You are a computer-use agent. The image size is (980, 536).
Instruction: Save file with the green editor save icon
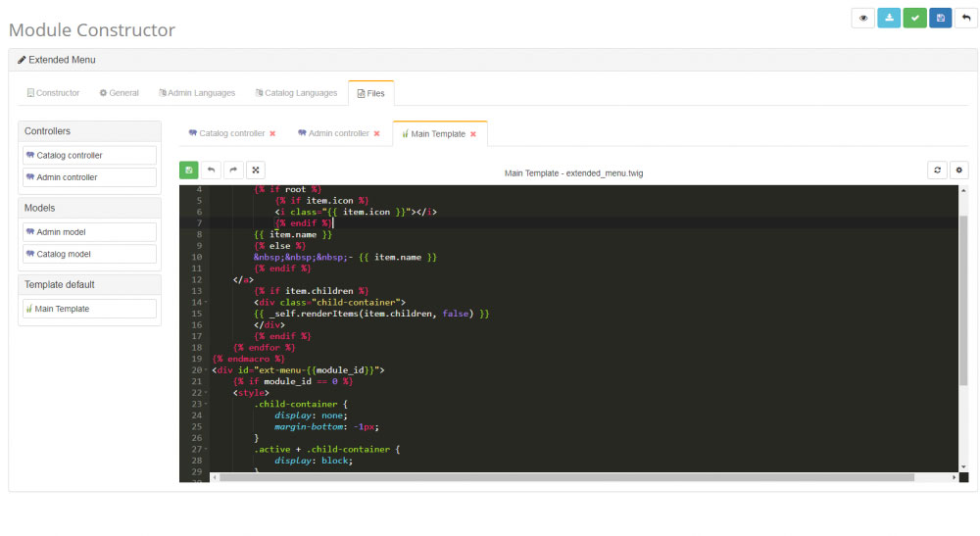(x=188, y=170)
